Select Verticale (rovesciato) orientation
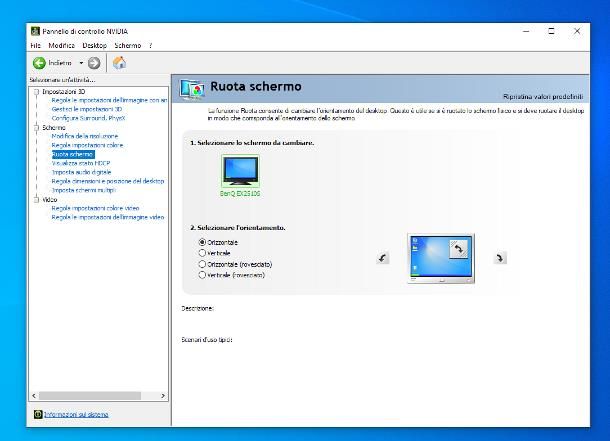 click(x=202, y=275)
